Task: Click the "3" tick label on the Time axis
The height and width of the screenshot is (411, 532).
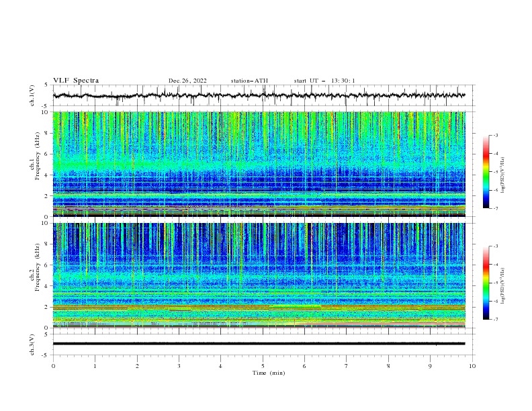Action: point(179,366)
